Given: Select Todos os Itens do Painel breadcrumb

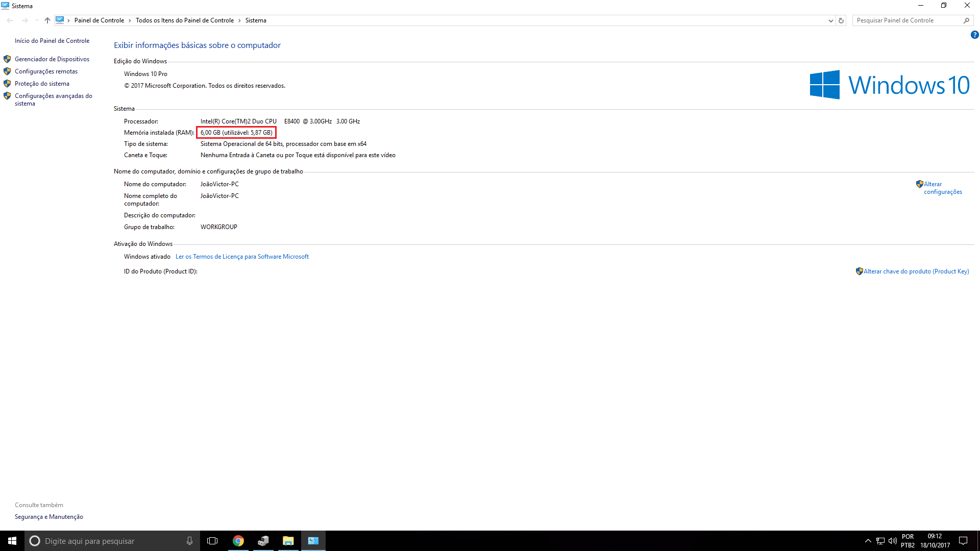Looking at the screenshot, I should click(185, 20).
